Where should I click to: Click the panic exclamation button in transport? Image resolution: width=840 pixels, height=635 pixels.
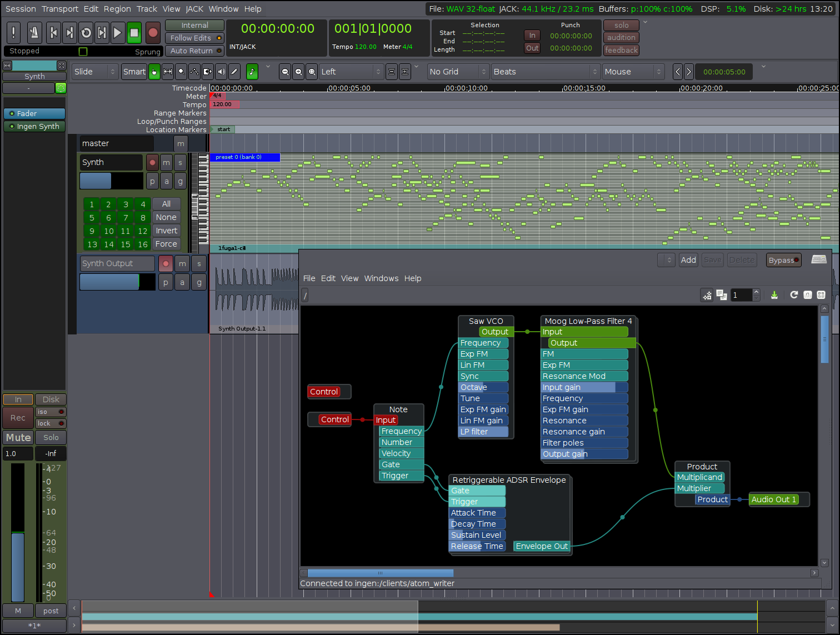coord(13,33)
